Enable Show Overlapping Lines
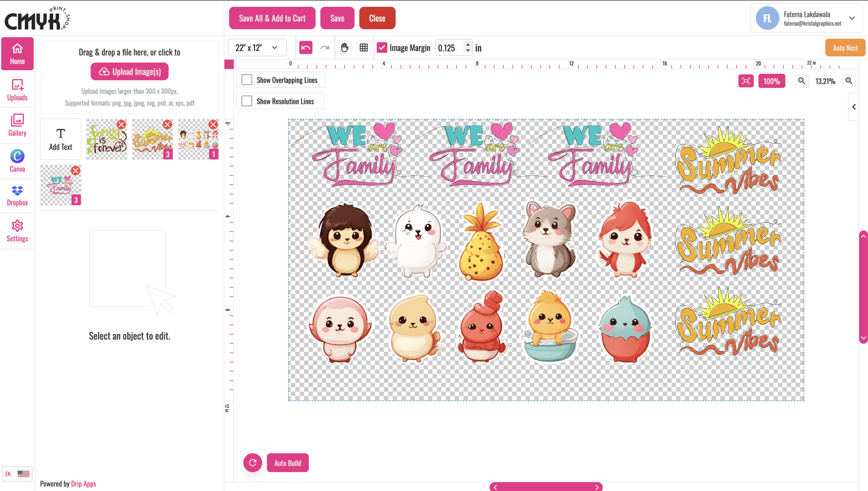868x491 pixels. click(x=246, y=80)
